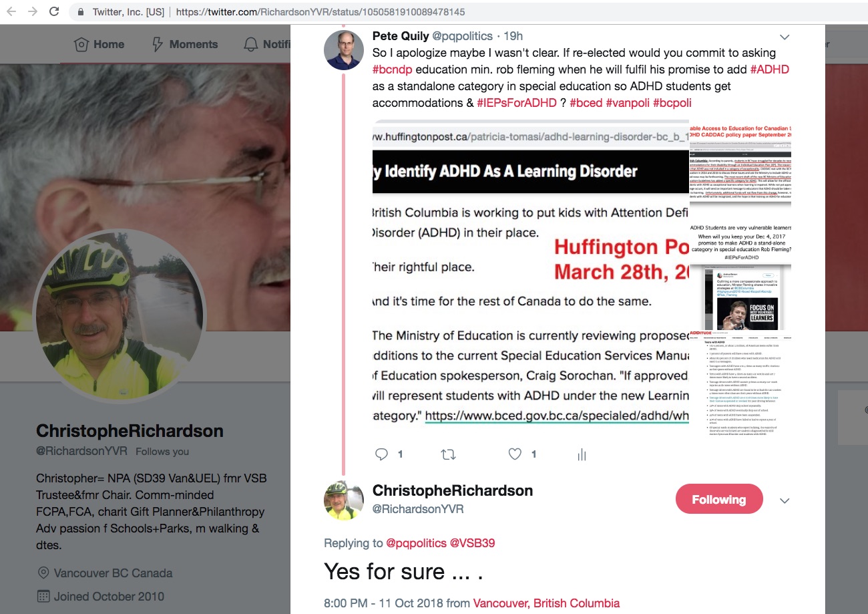Click the Vancouver, British Columbia location link

pos(546,603)
